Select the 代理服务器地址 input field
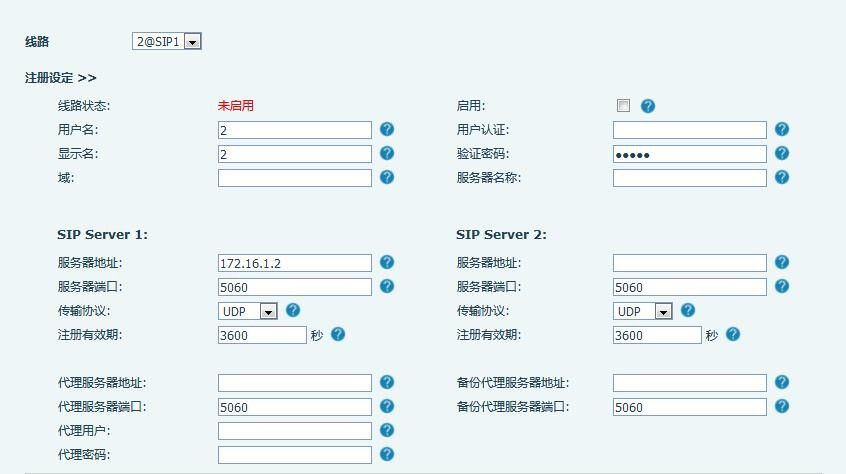846x474 pixels. tap(294, 383)
